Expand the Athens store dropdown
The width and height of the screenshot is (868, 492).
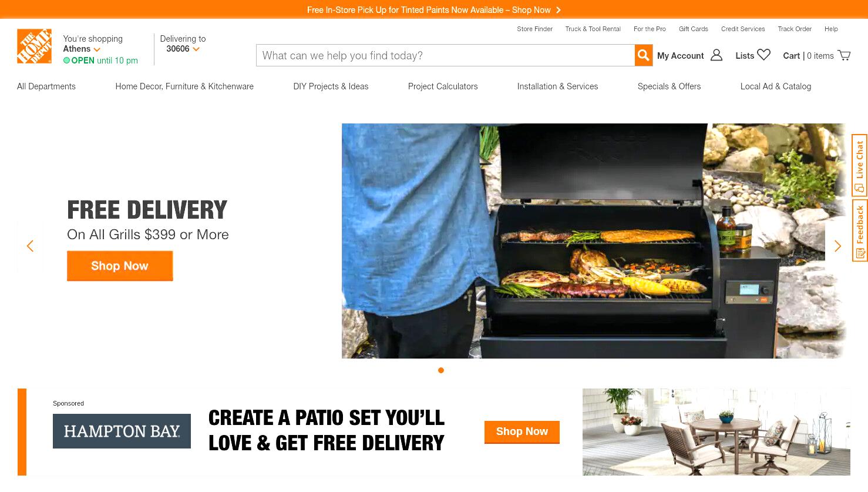[97, 49]
